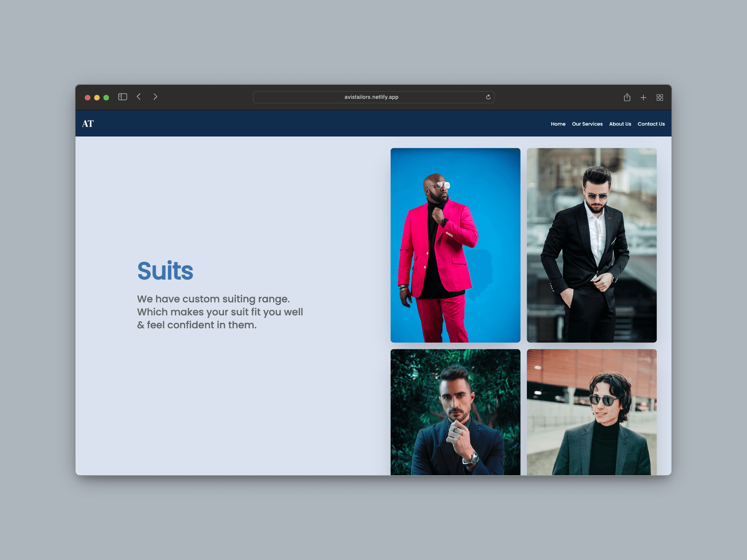The width and height of the screenshot is (747, 560).
Task: Navigate to Contact Us
Action: pos(651,124)
